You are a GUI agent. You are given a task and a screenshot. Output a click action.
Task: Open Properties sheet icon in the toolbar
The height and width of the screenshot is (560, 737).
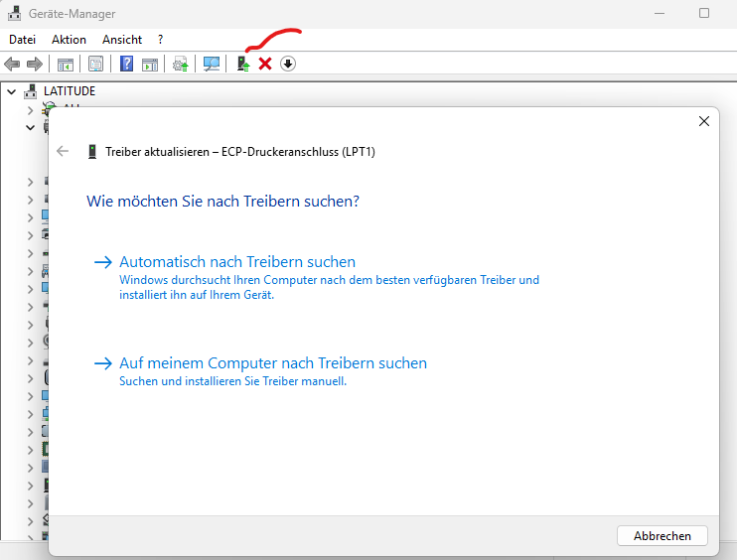(x=96, y=64)
